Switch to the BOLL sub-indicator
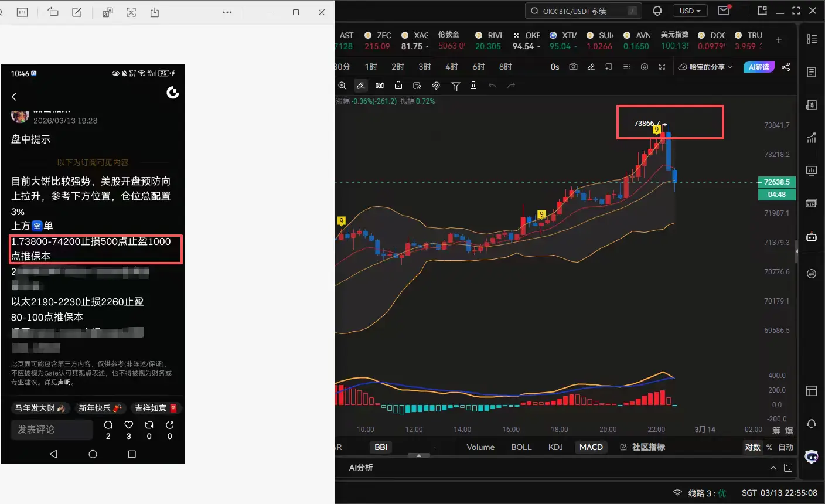This screenshot has height=504, width=825. pos(521,447)
